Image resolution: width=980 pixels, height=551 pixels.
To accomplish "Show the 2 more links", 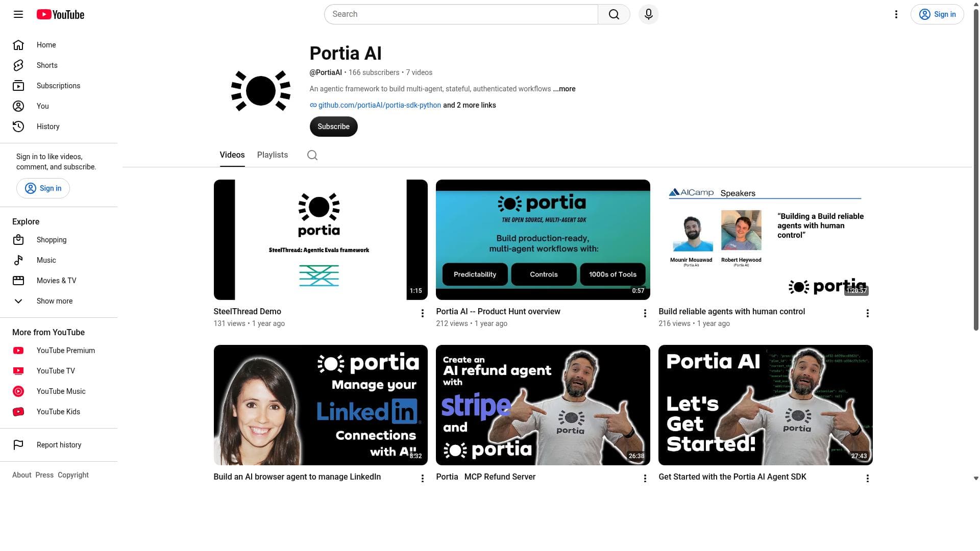I will click(469, 105).
